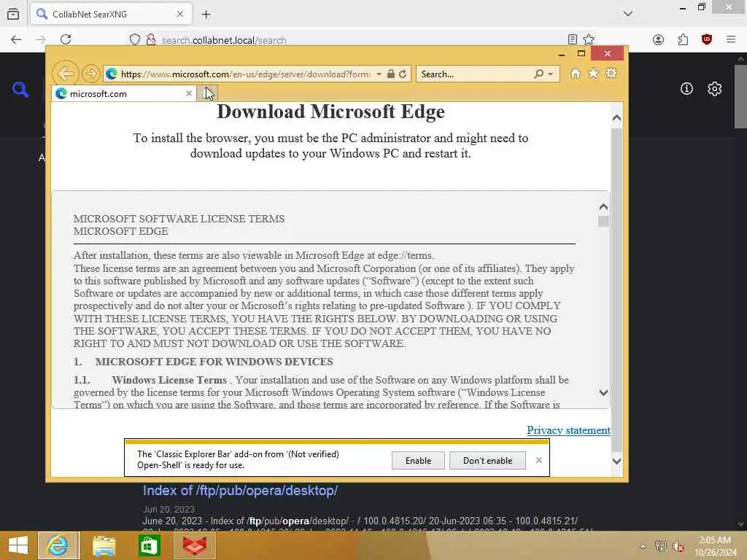The height and width of the screenshot is (560, 747).
Task: Close the microsoft.com tab in Internet Explorer
Action: pyautogui.click(x=189, y=93)
